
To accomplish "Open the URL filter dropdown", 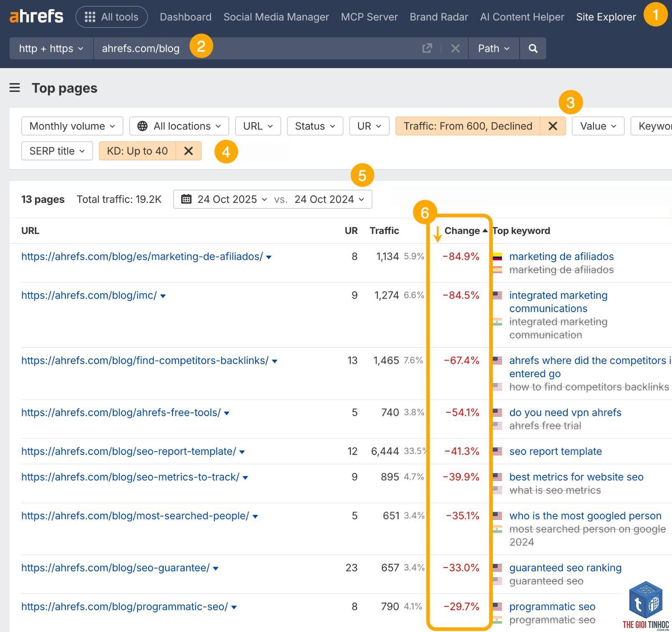I will pyautogui.click(x=258, y=126).
